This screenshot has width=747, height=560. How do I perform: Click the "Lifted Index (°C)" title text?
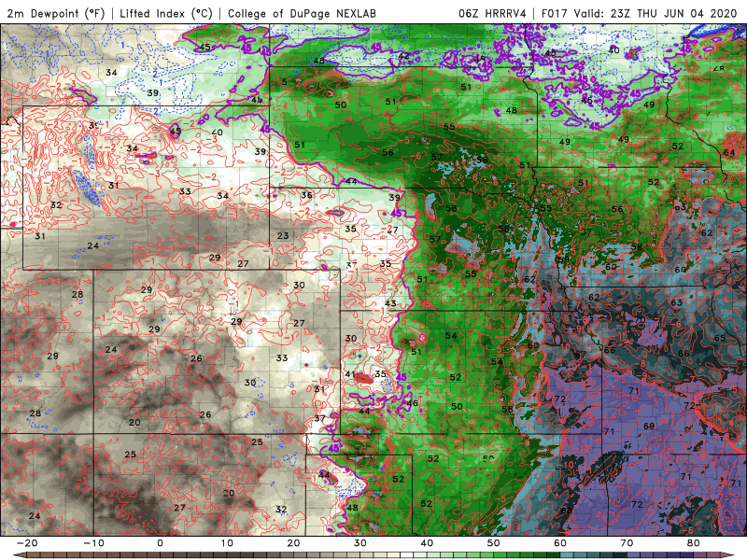coord(166,13)
